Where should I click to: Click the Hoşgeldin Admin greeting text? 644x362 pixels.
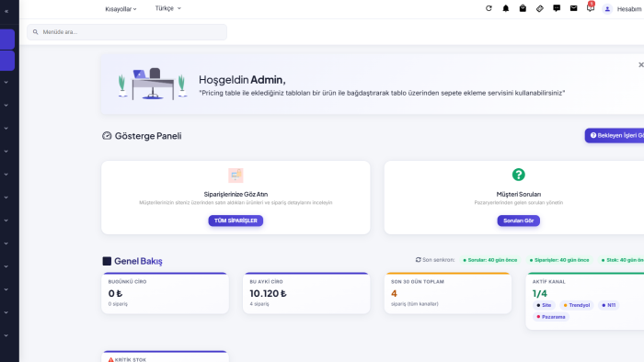click(242, 80)
